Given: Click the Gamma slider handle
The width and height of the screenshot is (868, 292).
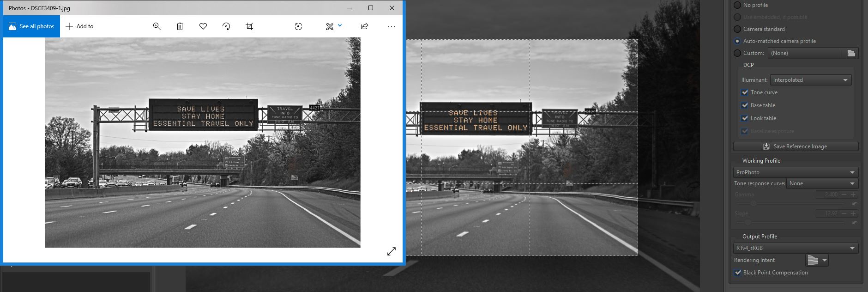Looking at the screenshot, I should tap(753, 203).
